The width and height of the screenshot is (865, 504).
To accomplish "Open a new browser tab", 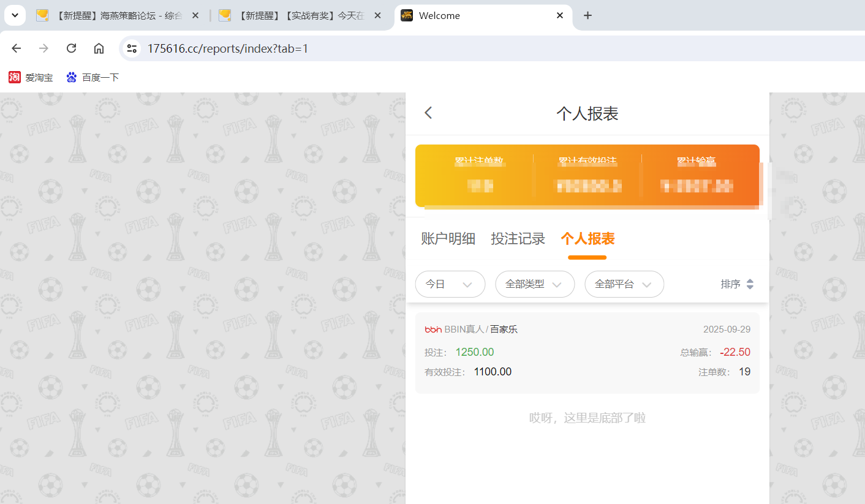I will click(x=587, y=15).
